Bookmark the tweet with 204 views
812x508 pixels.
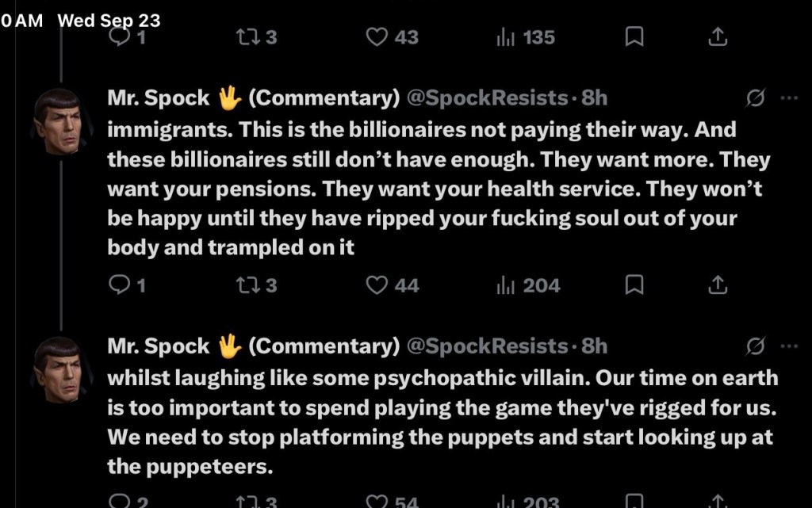634,285
